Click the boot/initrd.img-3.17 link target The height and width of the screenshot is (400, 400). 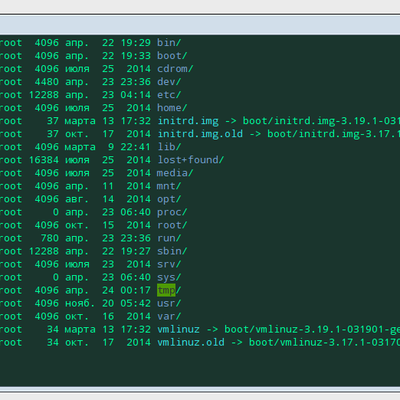(334, 134)
